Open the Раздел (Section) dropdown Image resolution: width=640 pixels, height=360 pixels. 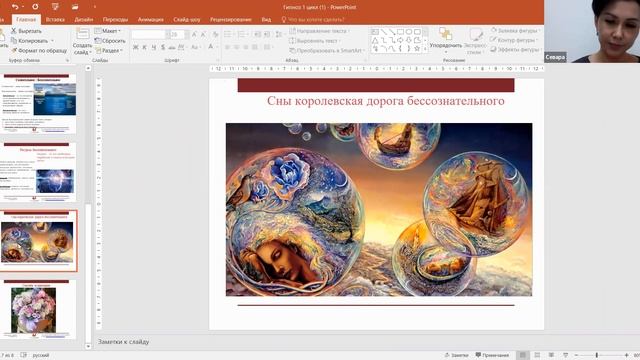pos(109,50)
